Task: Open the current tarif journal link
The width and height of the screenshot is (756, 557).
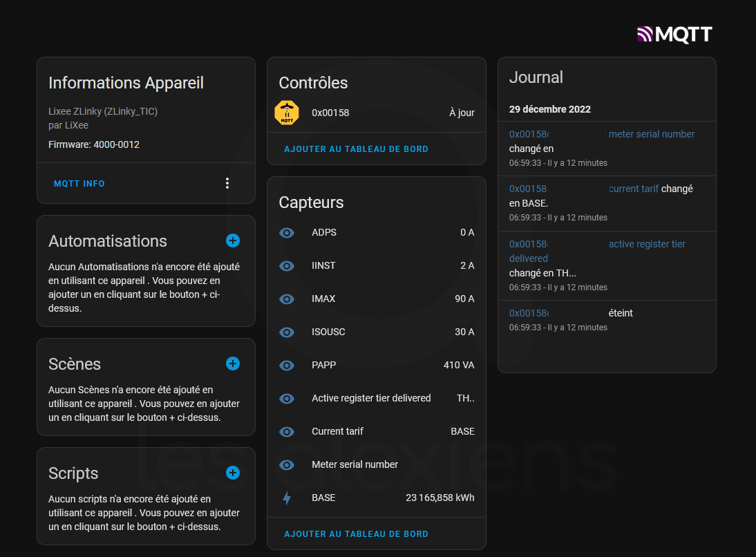Action: [x=634, y=189]
